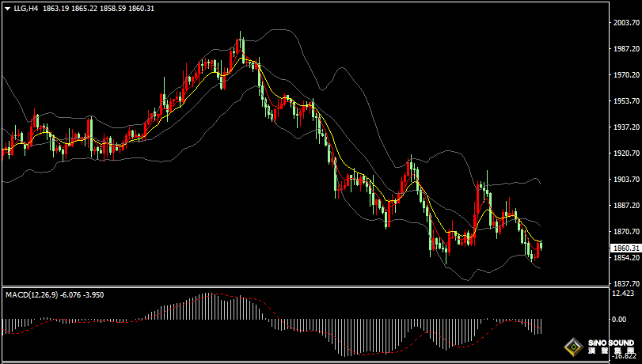
Task: Click the 12.423 MACD scale value
Action: [x=624, y=293]
